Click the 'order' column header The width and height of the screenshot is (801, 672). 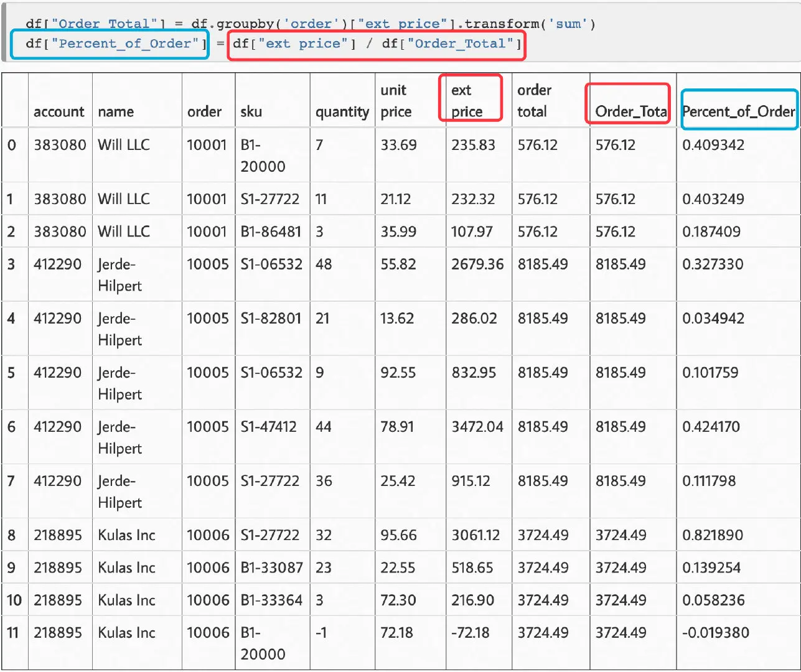(204, 111)
